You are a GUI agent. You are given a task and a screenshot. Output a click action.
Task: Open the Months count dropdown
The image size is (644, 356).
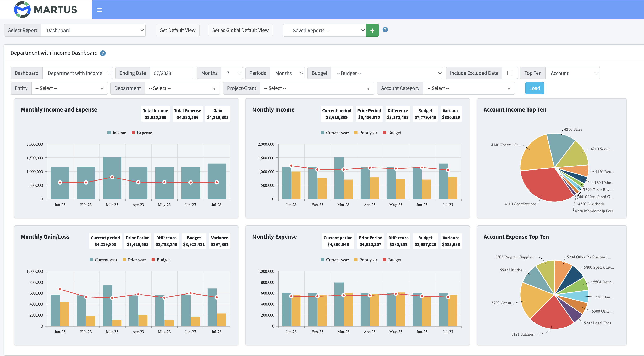232,73
